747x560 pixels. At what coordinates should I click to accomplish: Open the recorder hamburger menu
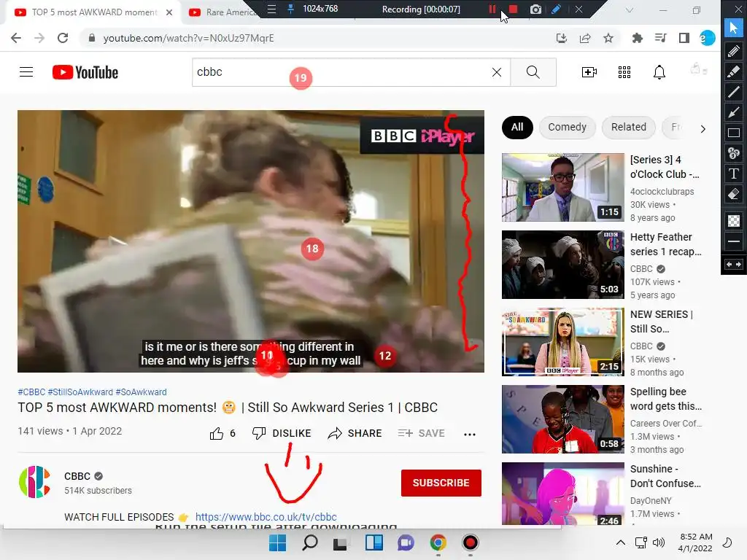(271, 9)
